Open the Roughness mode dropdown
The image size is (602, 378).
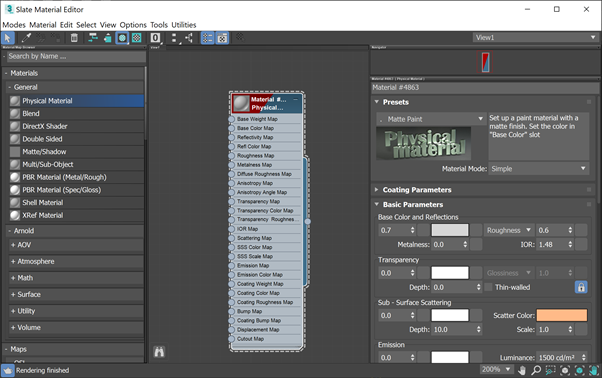509,230
